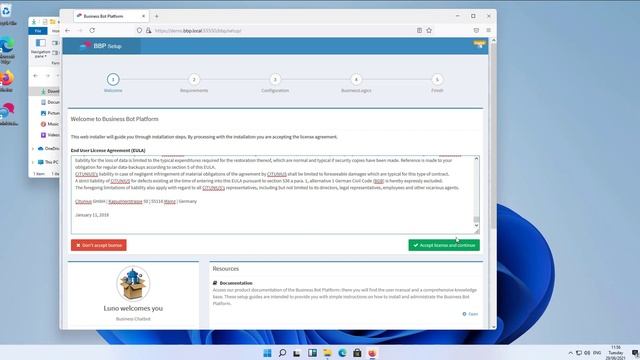640x360 pixels.
Task: Click the volume icon in the system tray
Action: (x=587, y=353)
